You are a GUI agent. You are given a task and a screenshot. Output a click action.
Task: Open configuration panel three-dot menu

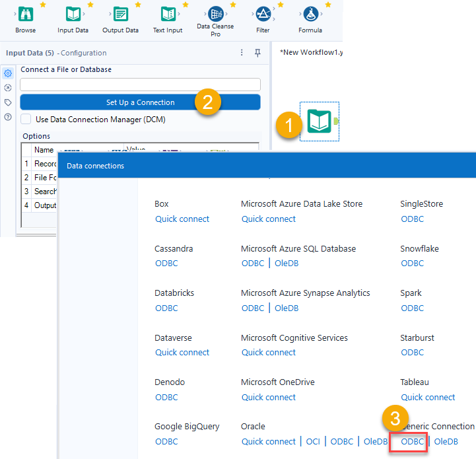click(x=242, y=53)
